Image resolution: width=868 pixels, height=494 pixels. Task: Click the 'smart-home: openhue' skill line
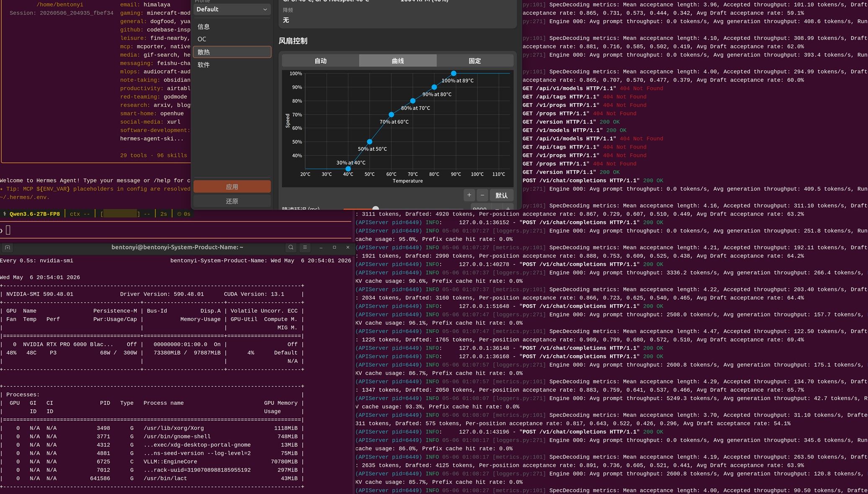(x=152, y=114)
